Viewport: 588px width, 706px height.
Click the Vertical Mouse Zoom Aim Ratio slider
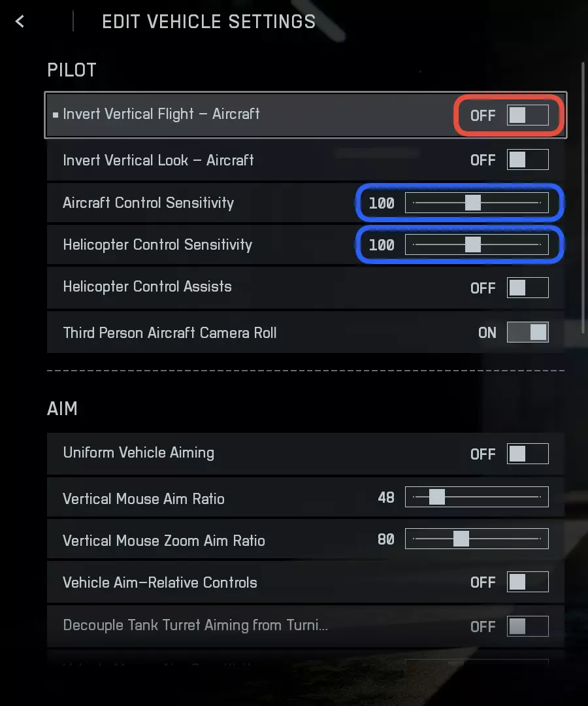coord(477,539)
